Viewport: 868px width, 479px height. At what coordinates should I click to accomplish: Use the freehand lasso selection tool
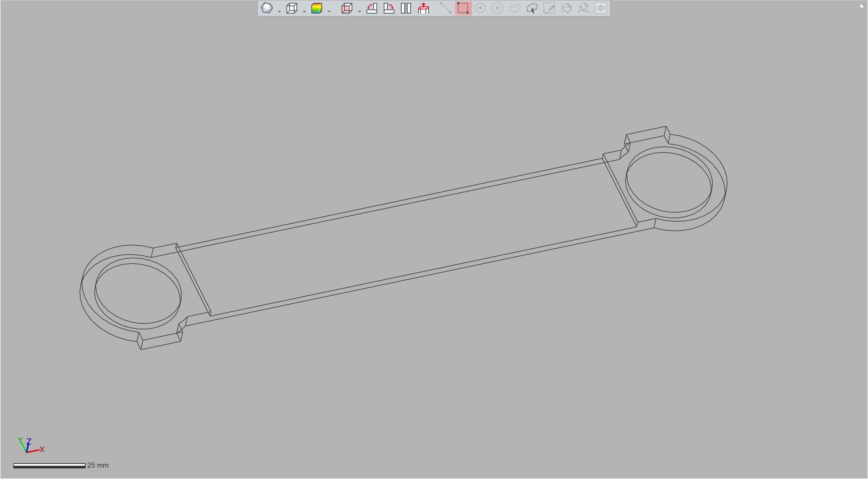point(515,8)
